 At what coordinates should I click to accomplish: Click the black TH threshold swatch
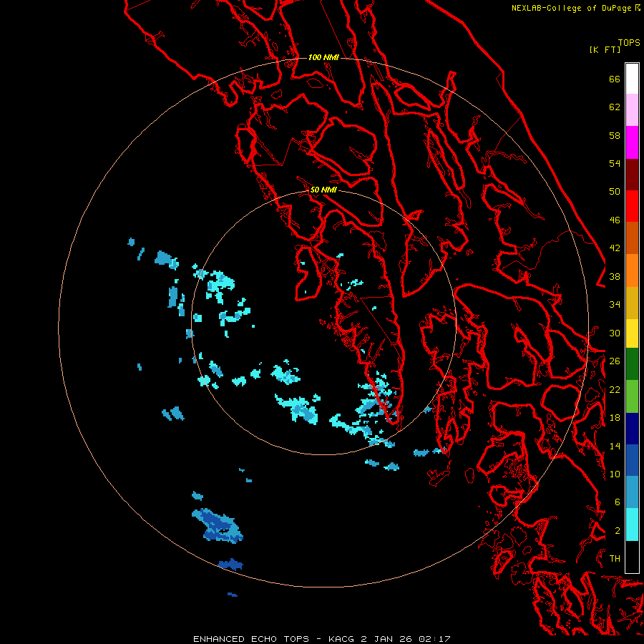632,557
